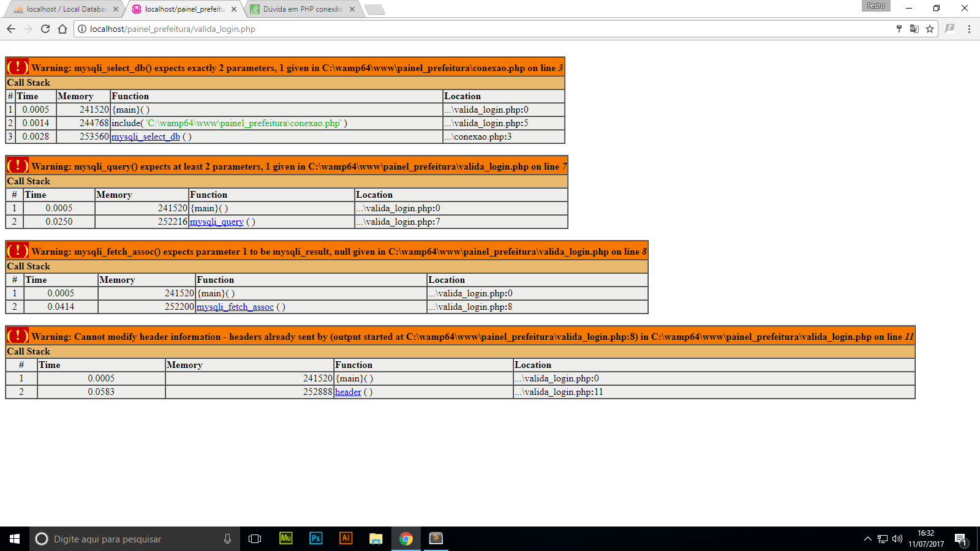Click the Cortana search box
Image resolution: width=980 pixels, height=551 pixels.
pyautogui.click(x=135, y=539)
